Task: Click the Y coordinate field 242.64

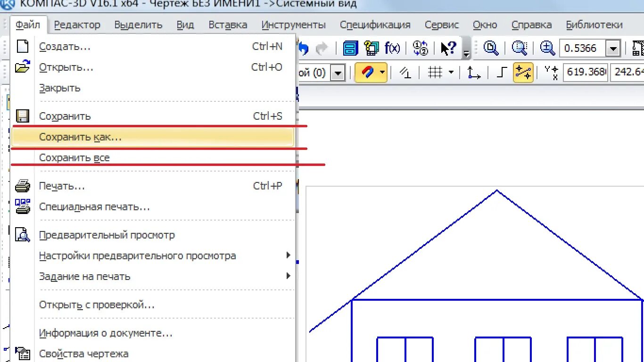Action: [627, 72]
